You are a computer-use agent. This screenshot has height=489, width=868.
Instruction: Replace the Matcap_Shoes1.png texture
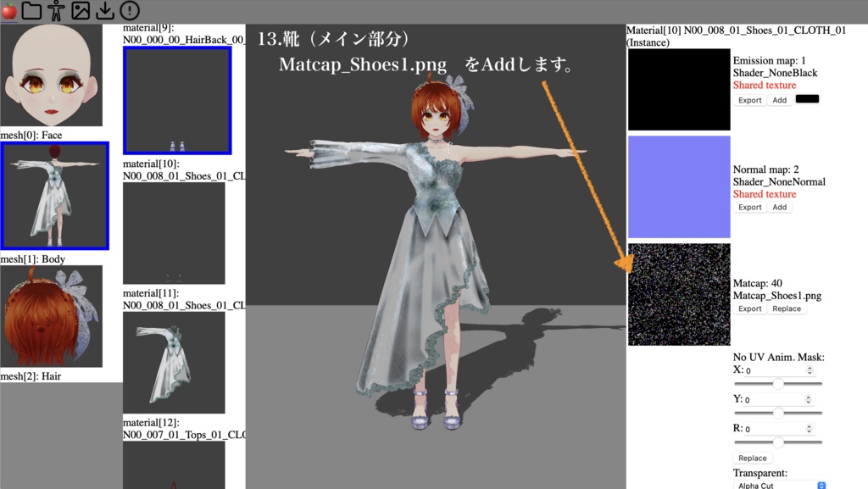tap(787, 308)
